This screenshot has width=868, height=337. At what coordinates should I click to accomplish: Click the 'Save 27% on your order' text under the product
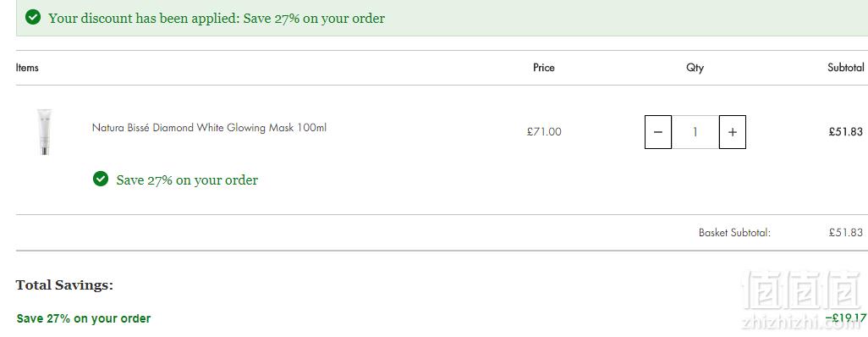tap(187, 180)
